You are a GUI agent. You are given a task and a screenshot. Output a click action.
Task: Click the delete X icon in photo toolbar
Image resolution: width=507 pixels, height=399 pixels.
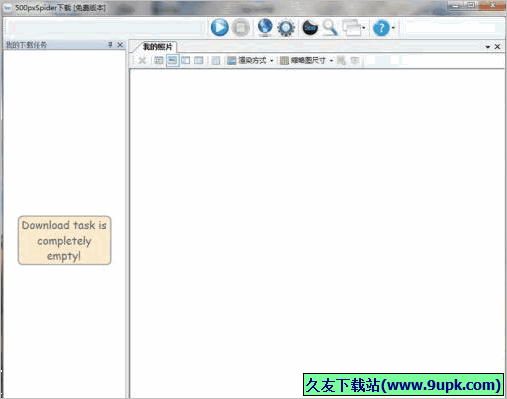click(x=142, y=60)
